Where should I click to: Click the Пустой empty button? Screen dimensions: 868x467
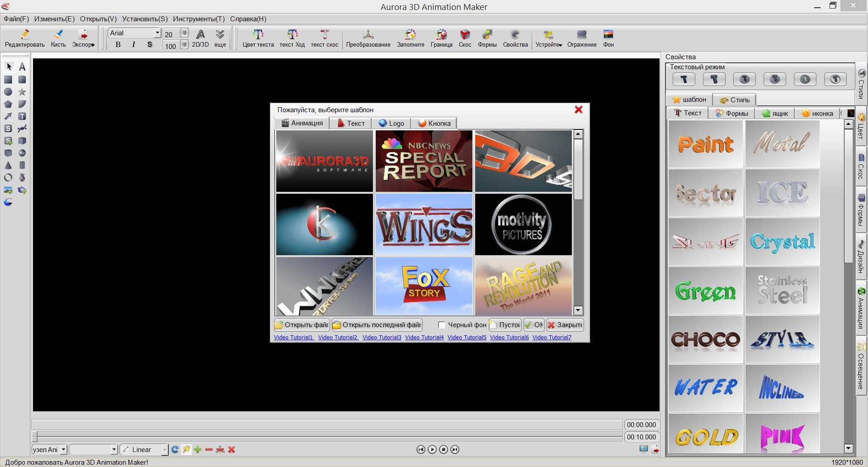pyautogui.click(x=505, y=325)
